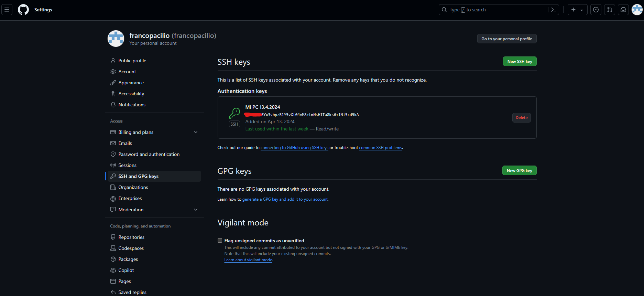
Task: Click the Mi PC 13.4.2024 key title
Action: [x=263, y=107]
